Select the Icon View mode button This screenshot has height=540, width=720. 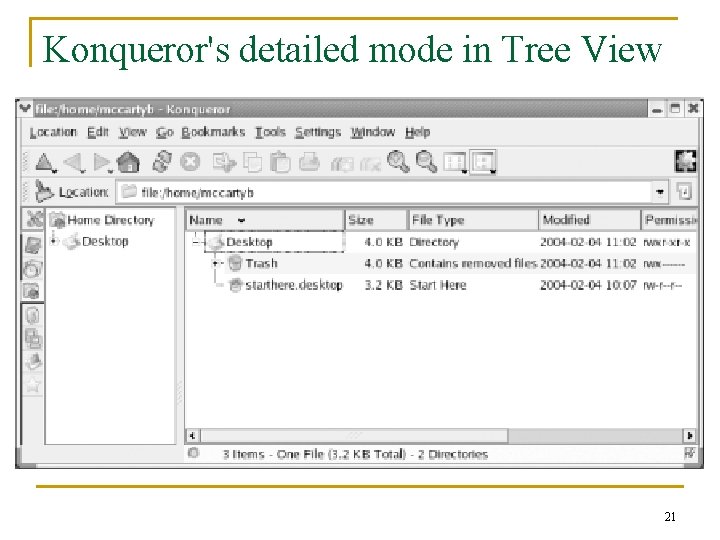tap(454, 162)
